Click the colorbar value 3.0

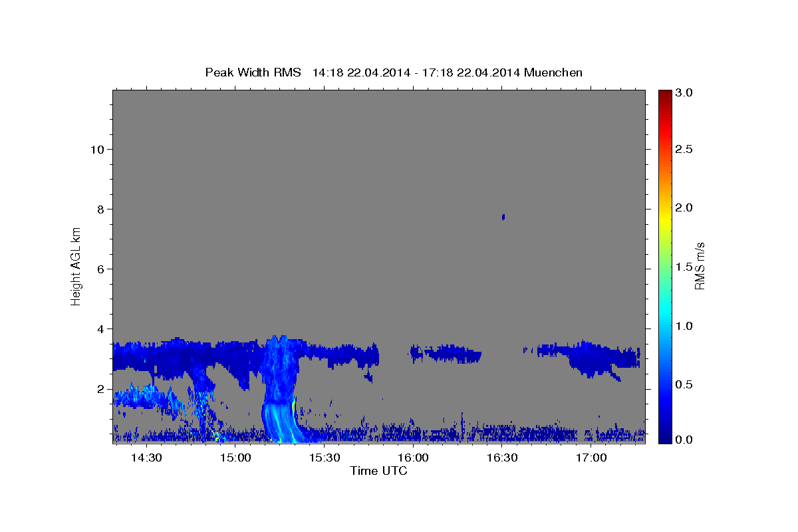[684, 93]
